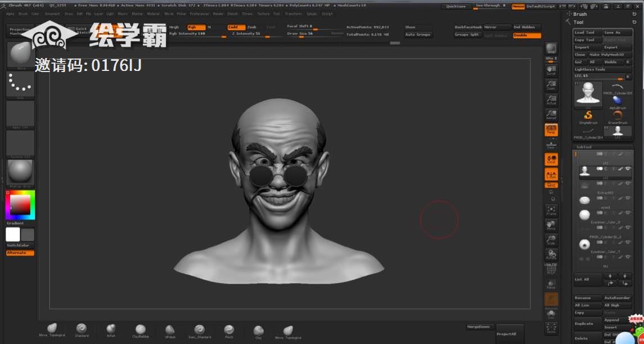Toggle Perspective (Persp) mode

[551, 130]
